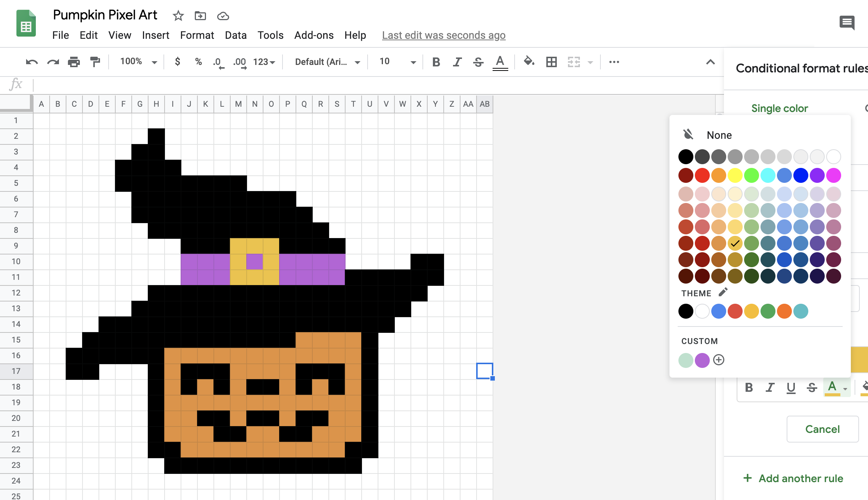
Task: Click the Undo arrow icon
Action: click(x=32, y=62)
